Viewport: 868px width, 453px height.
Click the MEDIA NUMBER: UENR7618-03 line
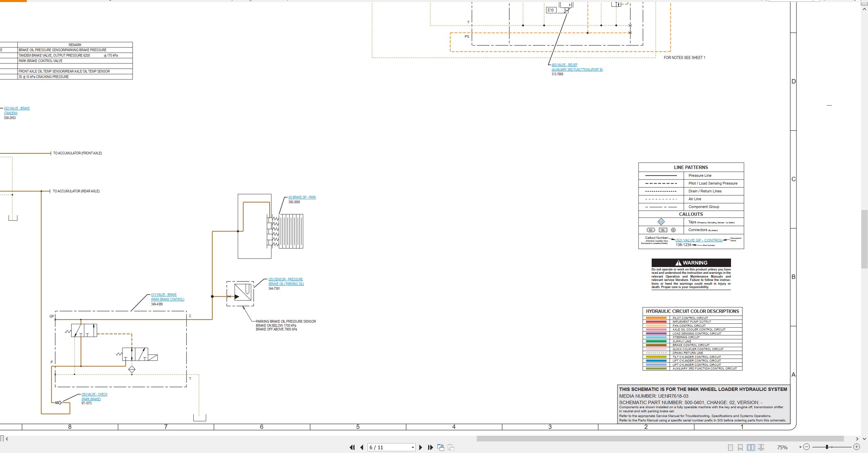(x=654, y=396)
